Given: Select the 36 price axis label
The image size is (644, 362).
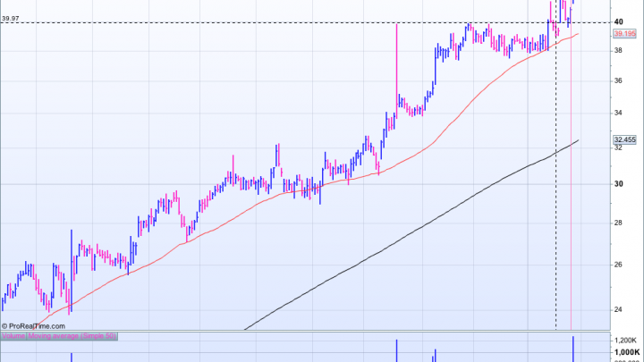Looking at the screenshot, I should [619, 80].
